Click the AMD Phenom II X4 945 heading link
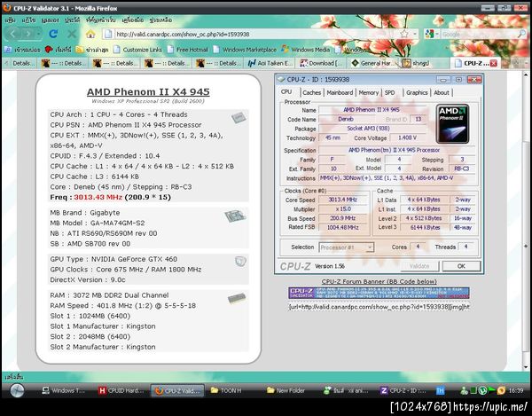The height and width of the screenshot is (416, 532). click(148, 91)
